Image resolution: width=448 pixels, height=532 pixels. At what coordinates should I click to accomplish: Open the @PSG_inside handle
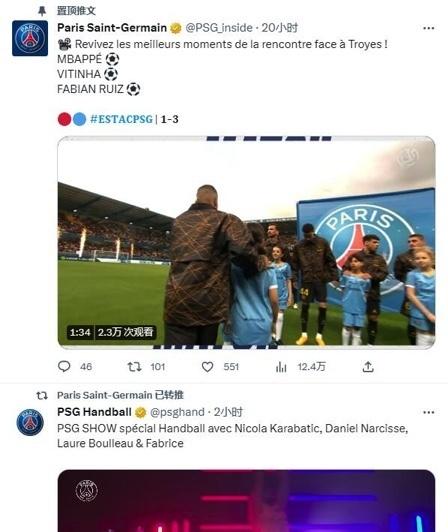[x=219, y=28]
